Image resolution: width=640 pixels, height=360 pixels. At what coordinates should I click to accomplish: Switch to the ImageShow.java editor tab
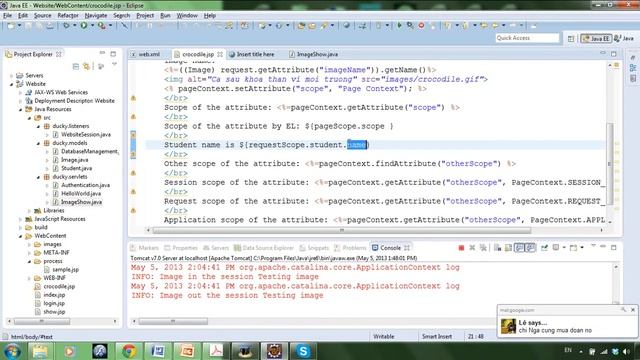pyautogui.click(x=313, y=54)
